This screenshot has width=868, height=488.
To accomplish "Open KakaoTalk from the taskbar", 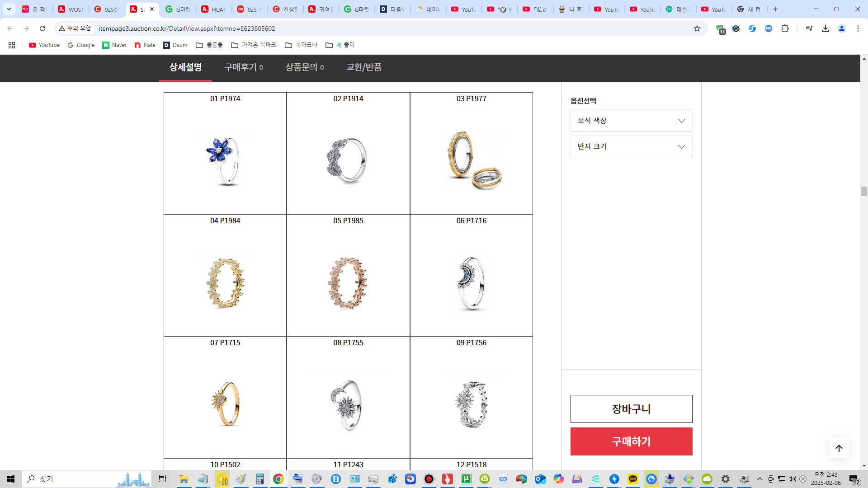I will pyautogui.click(x=633, y=479).
